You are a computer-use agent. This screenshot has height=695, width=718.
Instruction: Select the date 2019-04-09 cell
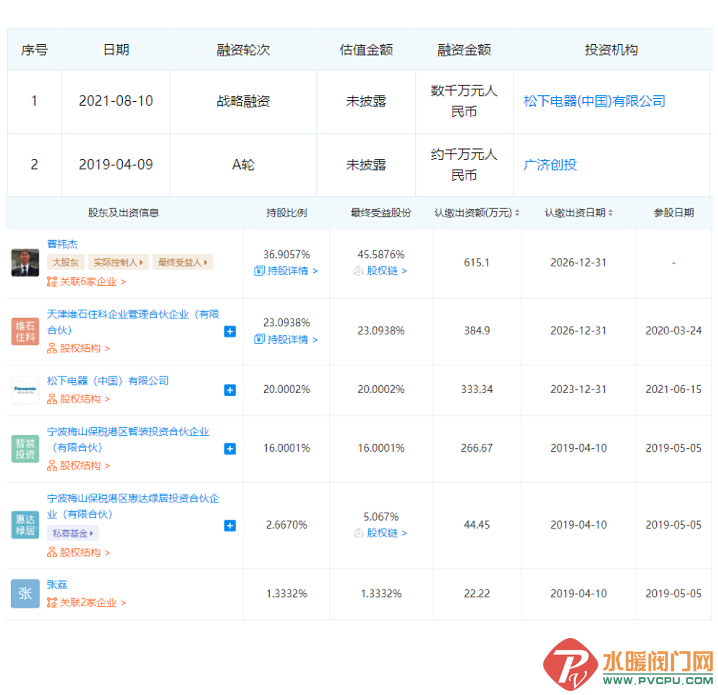pyautogui.click(x=116, y=165)
